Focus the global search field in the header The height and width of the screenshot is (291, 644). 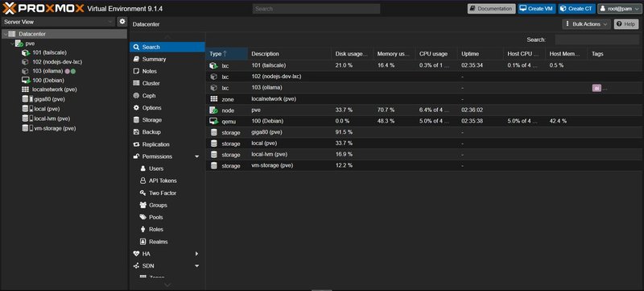click(316, 9)
